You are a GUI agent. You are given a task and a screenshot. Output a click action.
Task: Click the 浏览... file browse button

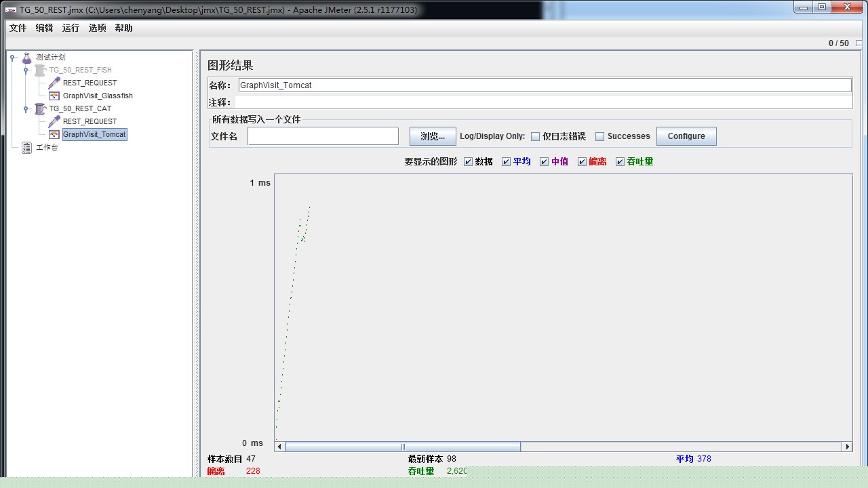[x=432, y=136]
